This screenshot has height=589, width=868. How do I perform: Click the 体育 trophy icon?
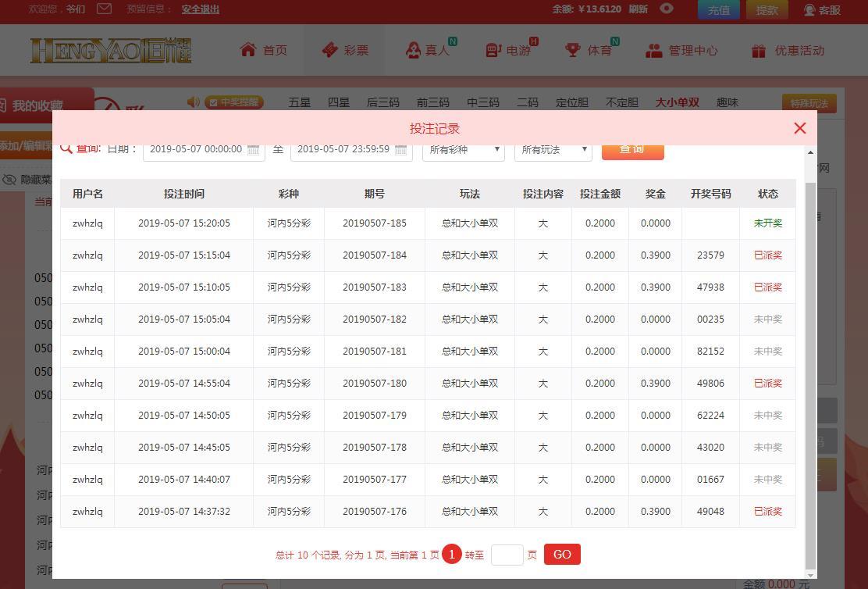573,51
